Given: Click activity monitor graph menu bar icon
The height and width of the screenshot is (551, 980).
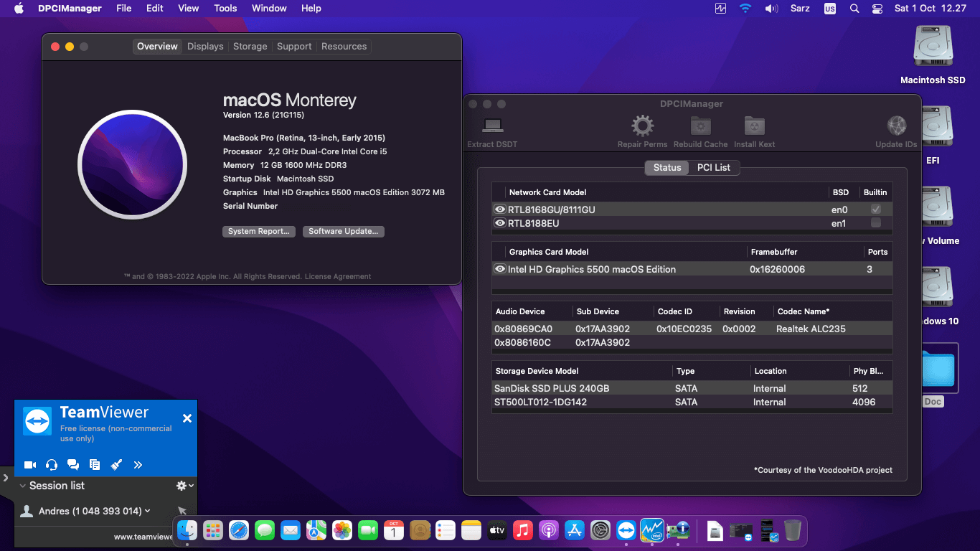Looking at the screenshot, I should click(x=721, y=8).
